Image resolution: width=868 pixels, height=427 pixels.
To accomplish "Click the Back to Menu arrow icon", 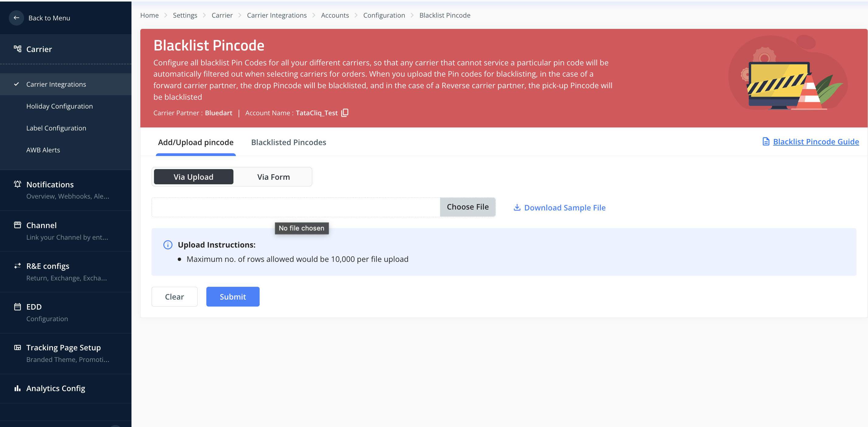I will tap(16, 18).
